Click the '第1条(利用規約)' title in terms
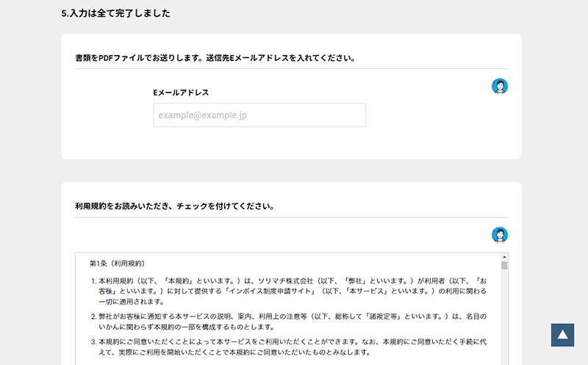This screenshot has width=588, height=365. (117, 263)
